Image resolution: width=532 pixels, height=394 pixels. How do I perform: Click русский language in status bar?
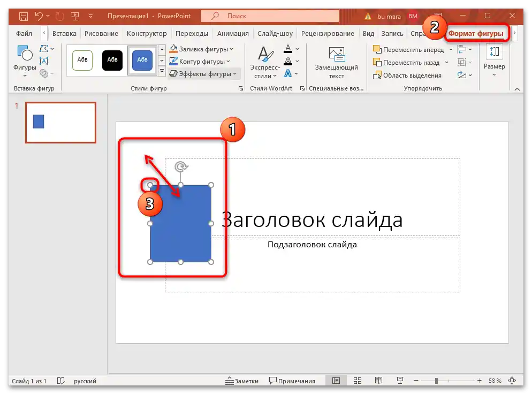coord(85,381)
